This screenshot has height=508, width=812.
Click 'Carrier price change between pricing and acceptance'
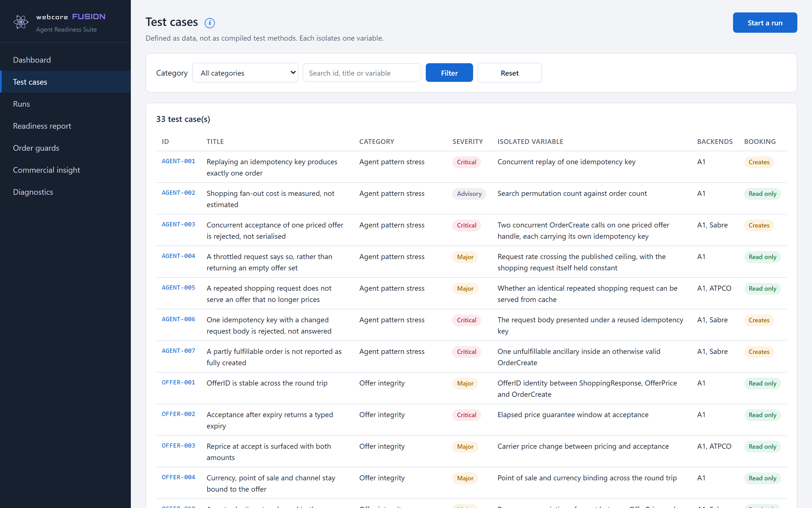point(583,446)
